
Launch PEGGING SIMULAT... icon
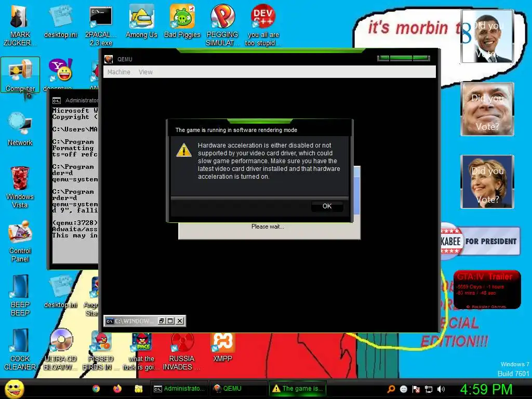(222, 25)
